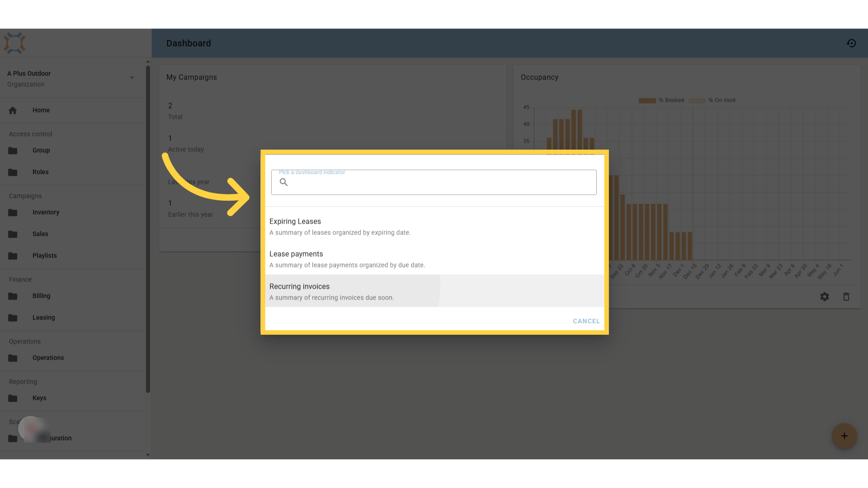This screenshot has width=868, height=488.
Task: Click the add widget plus button
Action: (844, 436)
